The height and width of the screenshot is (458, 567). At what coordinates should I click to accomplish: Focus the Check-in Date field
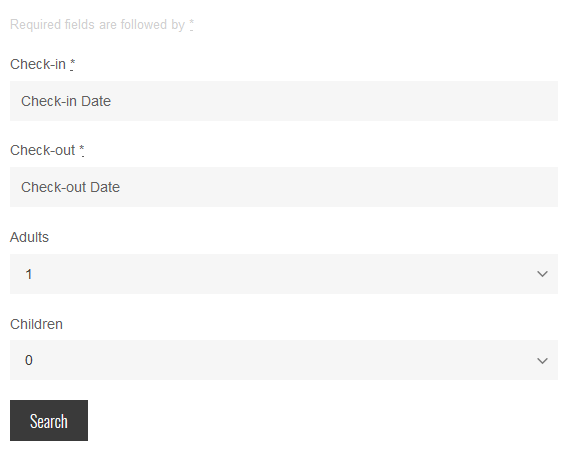[x=284, y=101]
